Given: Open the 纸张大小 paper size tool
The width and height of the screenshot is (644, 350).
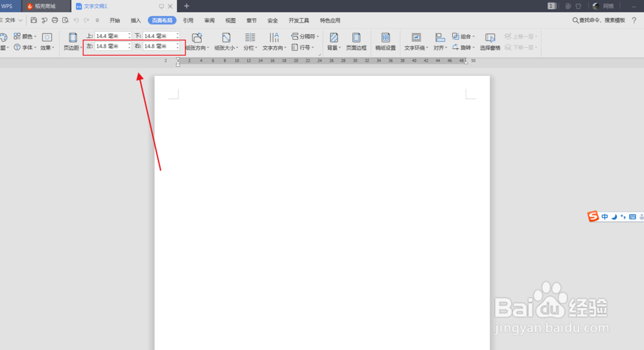Looking at the screenshot, I should 226,42.
